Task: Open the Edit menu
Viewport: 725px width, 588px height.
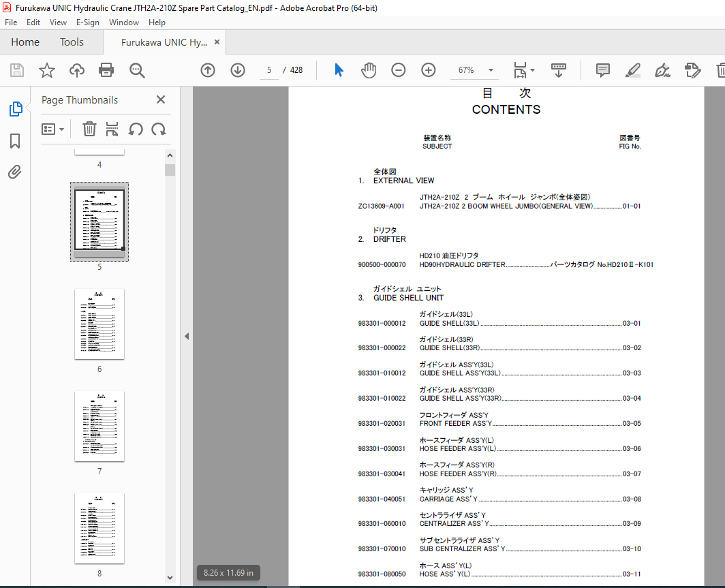Action: (x=33, y=22)
